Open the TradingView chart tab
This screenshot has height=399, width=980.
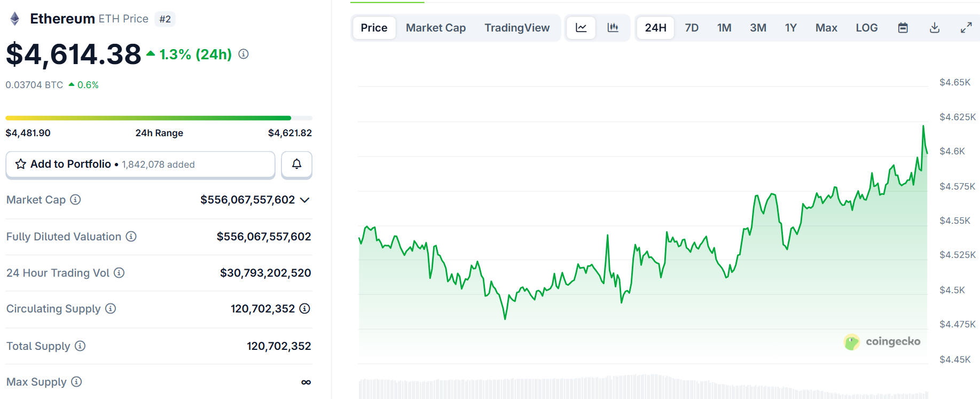[517, 28]
